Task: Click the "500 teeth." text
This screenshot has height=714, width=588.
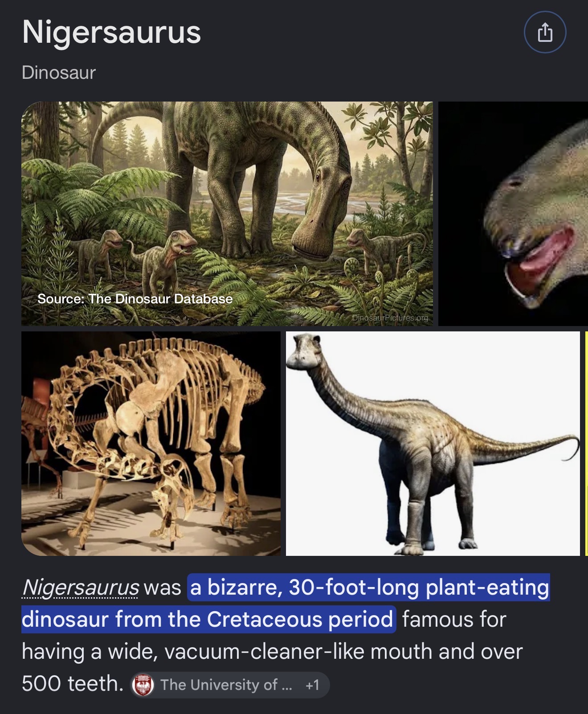Action: (x=73, y=683)
